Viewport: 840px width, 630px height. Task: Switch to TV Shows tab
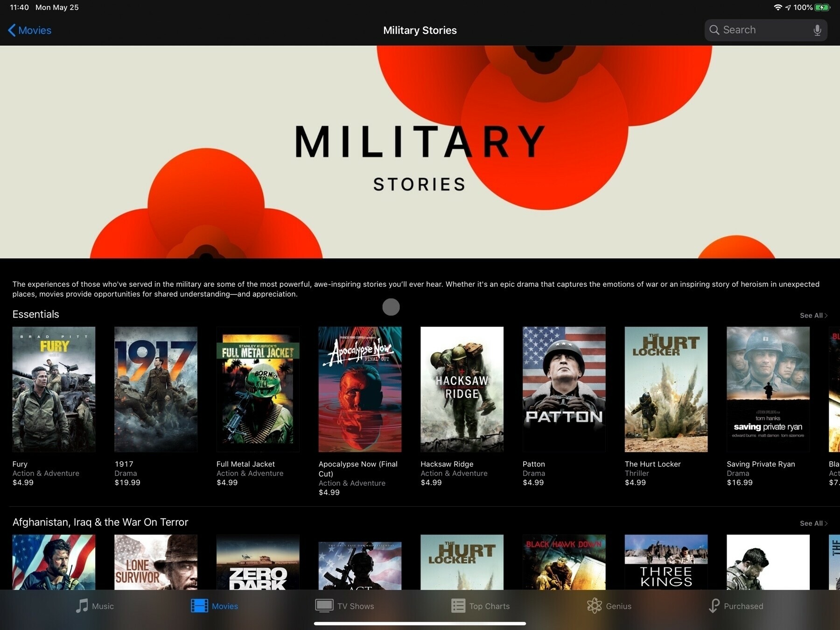[x=344, y=606]
